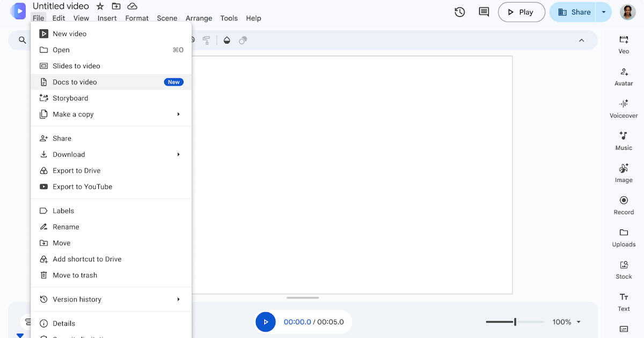Screen dimensions: 644x338
Task: Click the user account avatar
Action: click(x=628, y=12)
